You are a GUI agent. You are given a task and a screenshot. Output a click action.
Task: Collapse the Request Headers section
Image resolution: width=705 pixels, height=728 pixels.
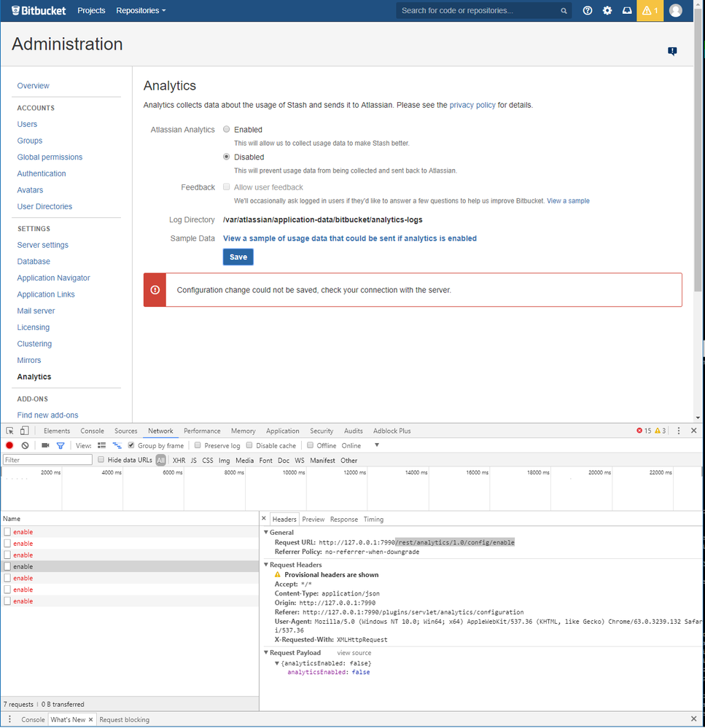point(266,565)
